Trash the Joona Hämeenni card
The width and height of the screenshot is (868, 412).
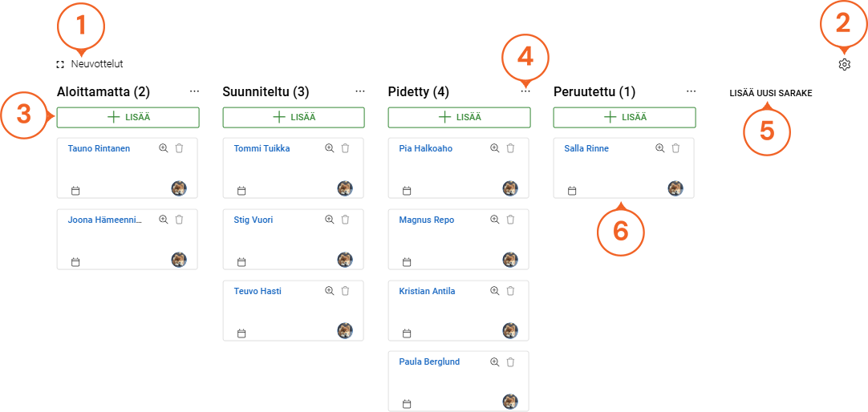point(179,220)
